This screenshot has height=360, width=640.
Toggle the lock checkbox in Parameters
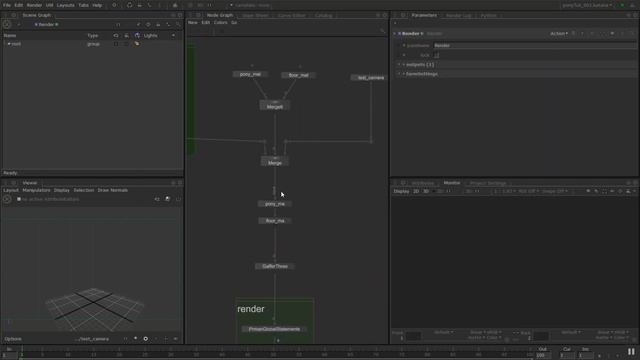(436, 55)
